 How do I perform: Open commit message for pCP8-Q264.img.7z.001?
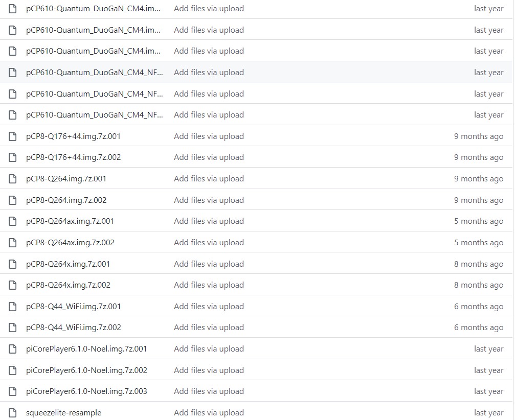click(209, 179)
